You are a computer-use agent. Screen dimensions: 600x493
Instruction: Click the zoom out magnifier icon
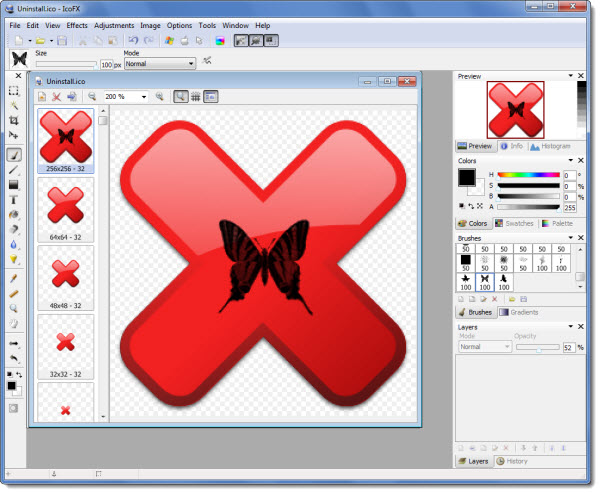click(x=92, y=97)
